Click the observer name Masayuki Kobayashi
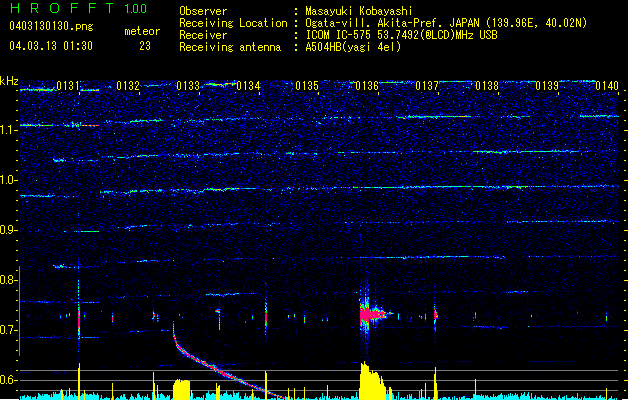This screenshot has width=629, height=400. 359,11
